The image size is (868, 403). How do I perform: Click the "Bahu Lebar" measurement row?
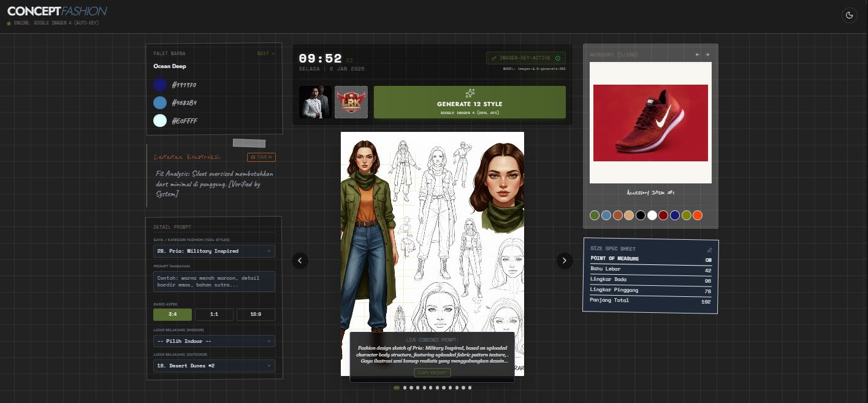650,269
